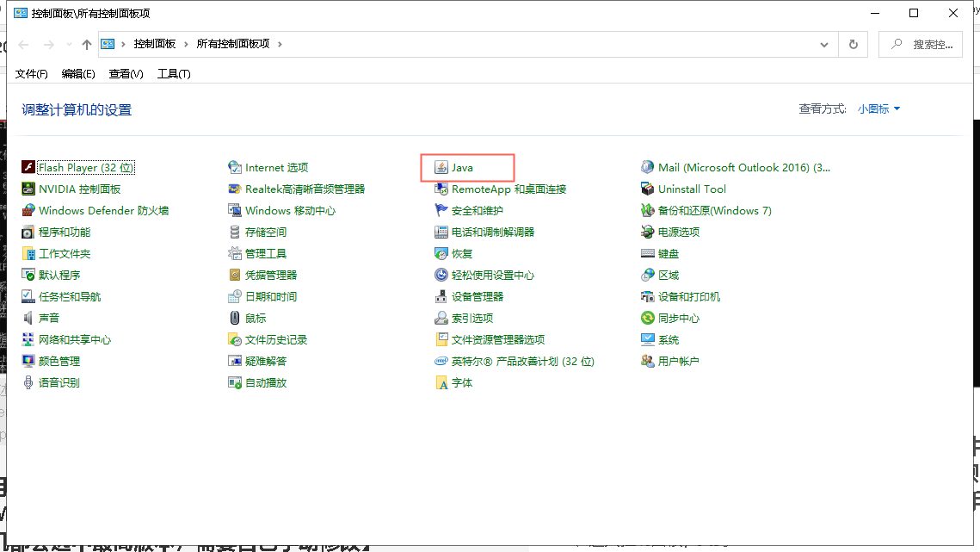
Task: Open the 程序和功能 icon
Action: point(28,232)
